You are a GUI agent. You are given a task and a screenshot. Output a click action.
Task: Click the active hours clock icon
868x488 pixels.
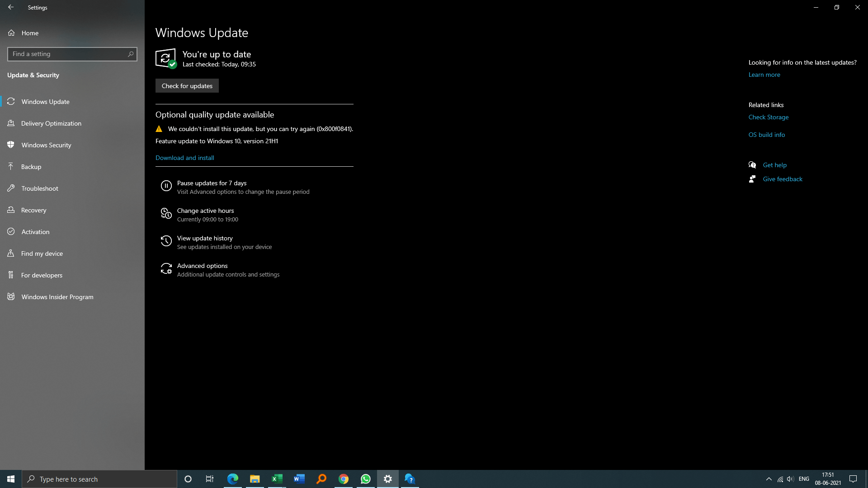click(x=166, y=213)
